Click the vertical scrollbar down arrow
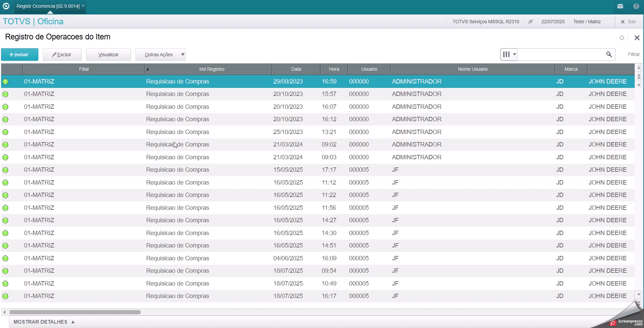 coord(639,294)
